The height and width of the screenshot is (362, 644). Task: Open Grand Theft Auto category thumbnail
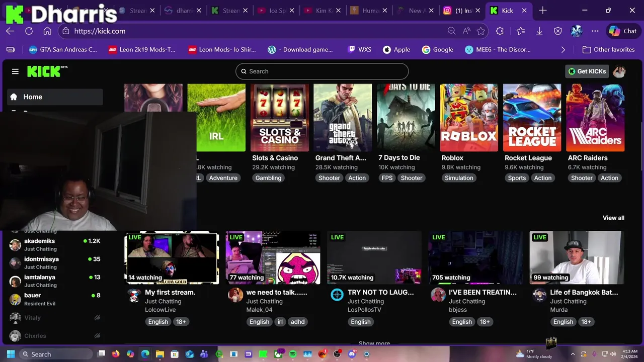[x=343, y=118]
